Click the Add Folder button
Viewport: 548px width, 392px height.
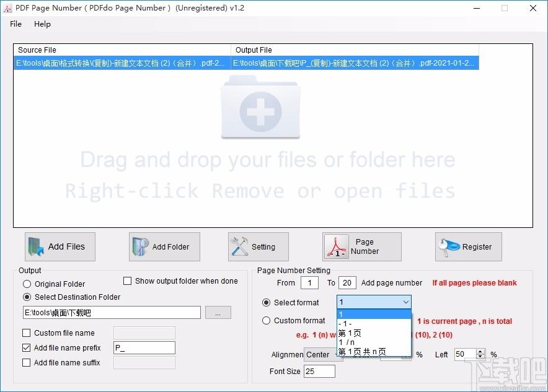tap(164, 247)
